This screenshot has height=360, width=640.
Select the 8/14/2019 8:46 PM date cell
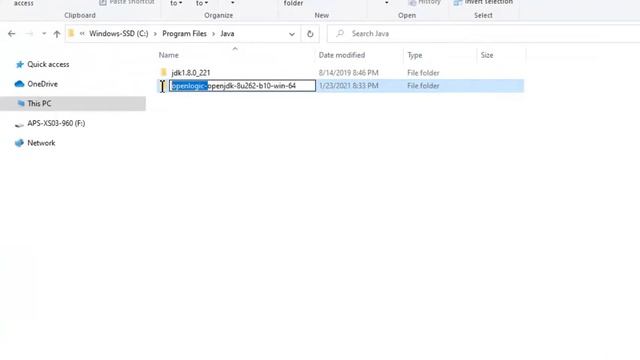[x=349, y=73]
